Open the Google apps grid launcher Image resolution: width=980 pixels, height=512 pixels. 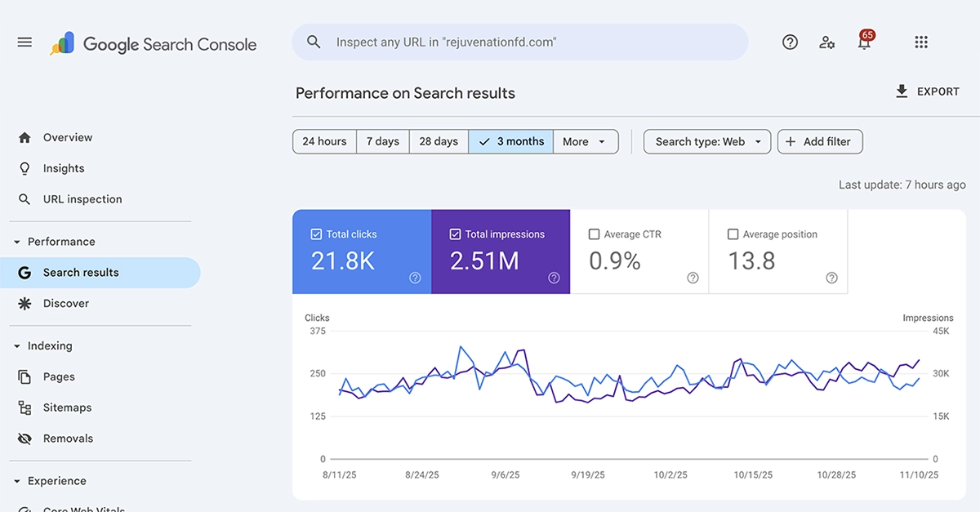[x=921, y=42]
